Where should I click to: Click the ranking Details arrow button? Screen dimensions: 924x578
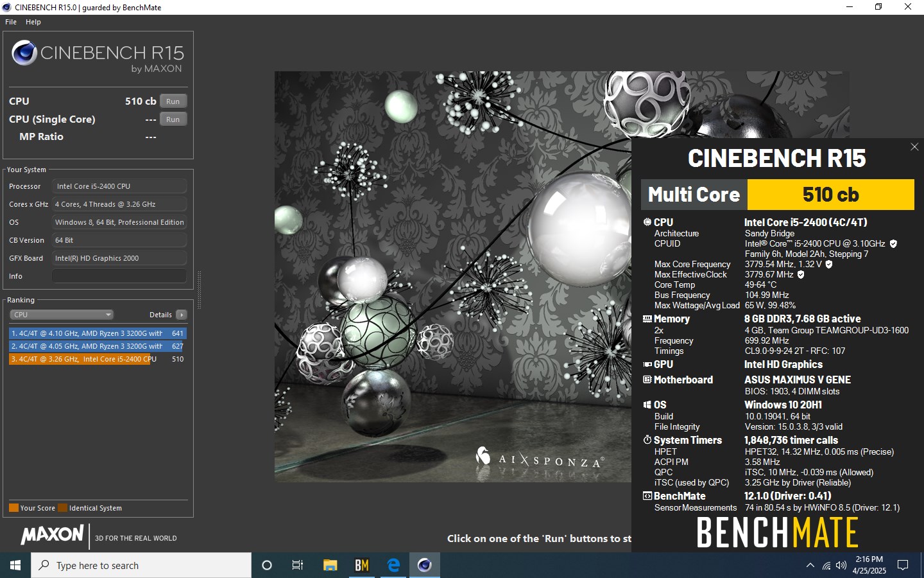182,315
